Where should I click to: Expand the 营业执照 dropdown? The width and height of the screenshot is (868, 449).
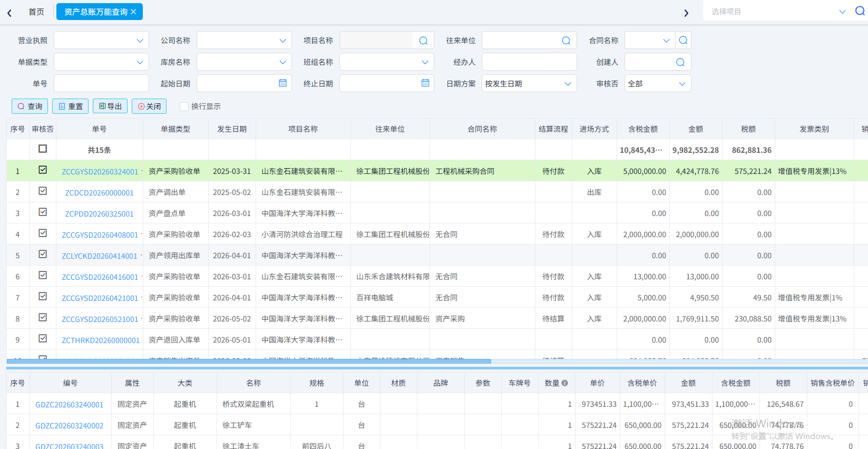[x=101, y=41]
